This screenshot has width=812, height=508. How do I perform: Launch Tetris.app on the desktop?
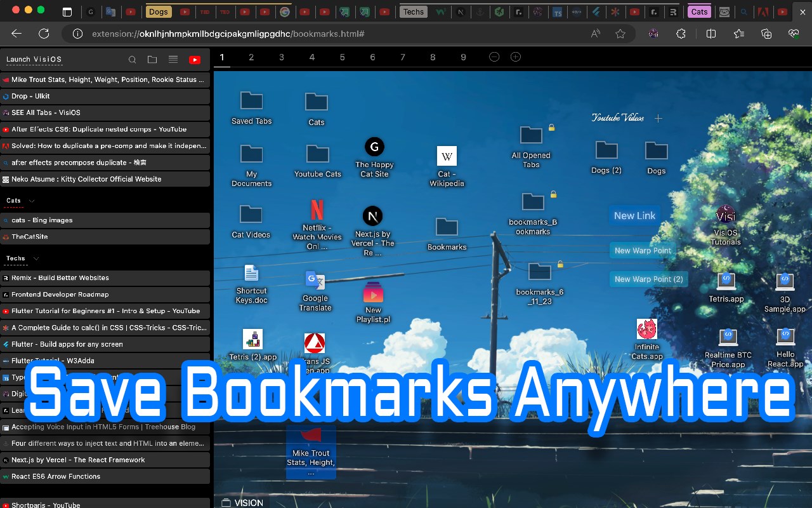726,288
